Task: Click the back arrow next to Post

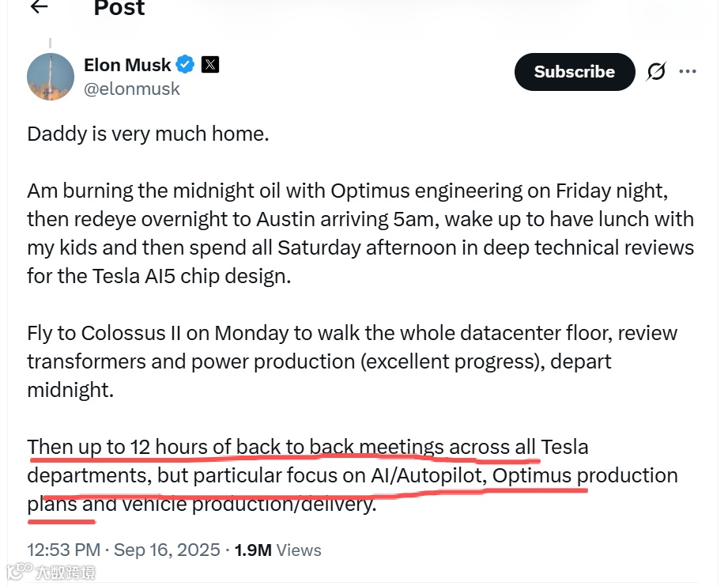Action: point(39,7)
